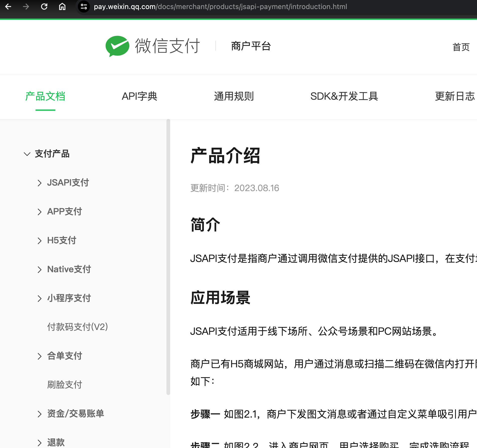
Task: Click the 产品介绍 page title
Action: [x=225, y=156]
